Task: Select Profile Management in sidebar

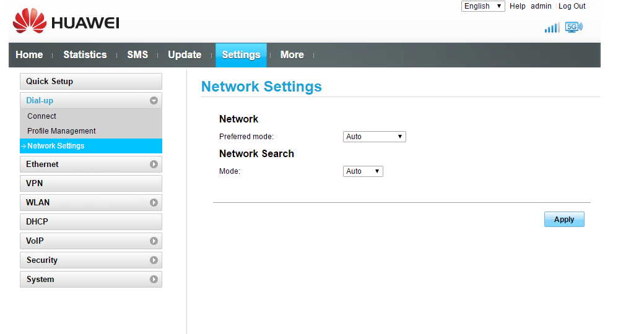Action: point(61,131)
